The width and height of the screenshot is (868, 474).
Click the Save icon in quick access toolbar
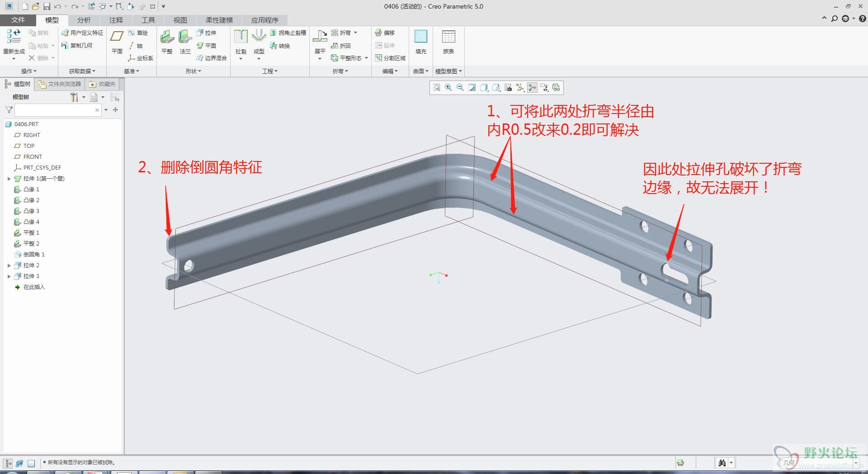47,6
